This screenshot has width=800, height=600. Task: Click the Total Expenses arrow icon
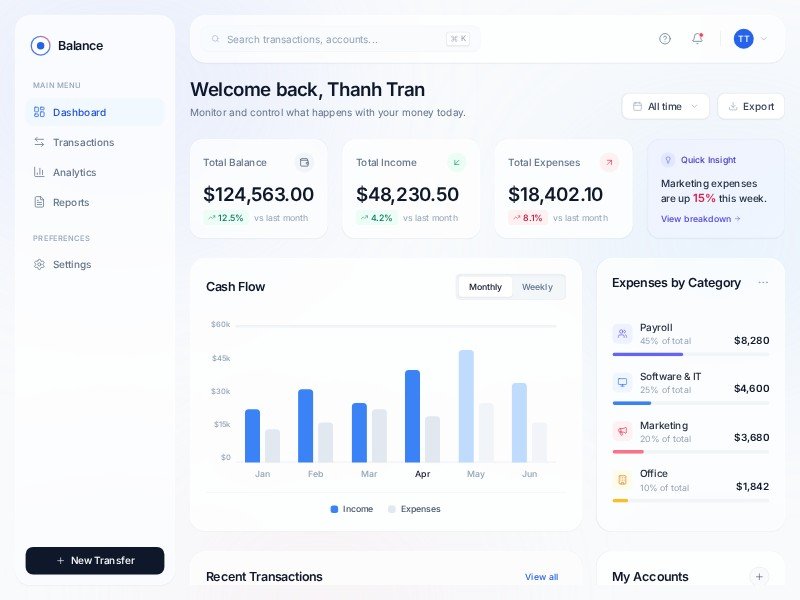609,162
